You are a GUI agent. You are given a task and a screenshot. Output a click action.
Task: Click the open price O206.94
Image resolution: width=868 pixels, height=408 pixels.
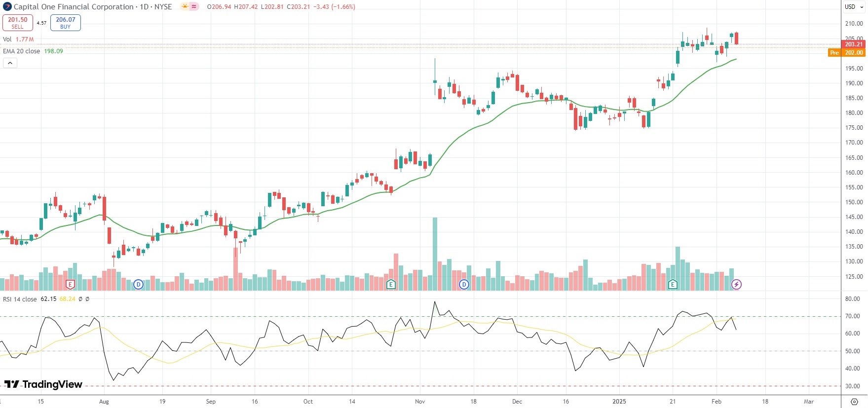pyautogui.click(x=219, y=7)
